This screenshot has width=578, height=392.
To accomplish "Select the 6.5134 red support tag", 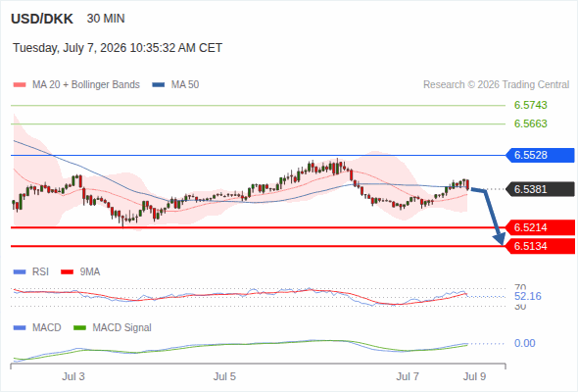I will pos(540,246).
